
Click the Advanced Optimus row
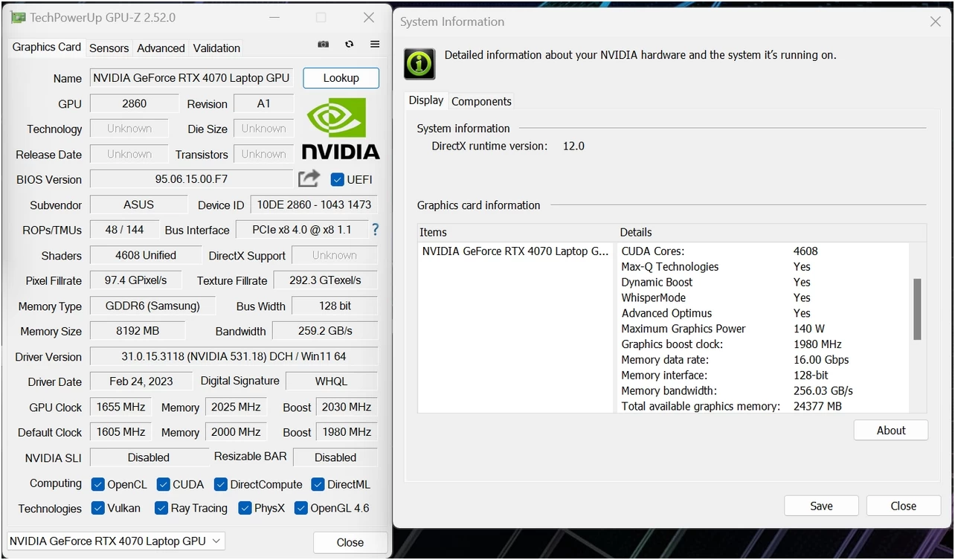click(763, 313)
